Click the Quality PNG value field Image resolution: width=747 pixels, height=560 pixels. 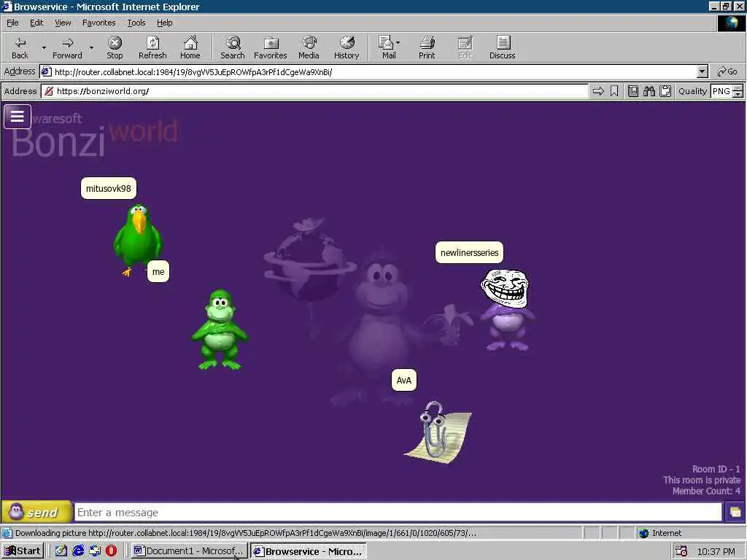coord(721,91)
